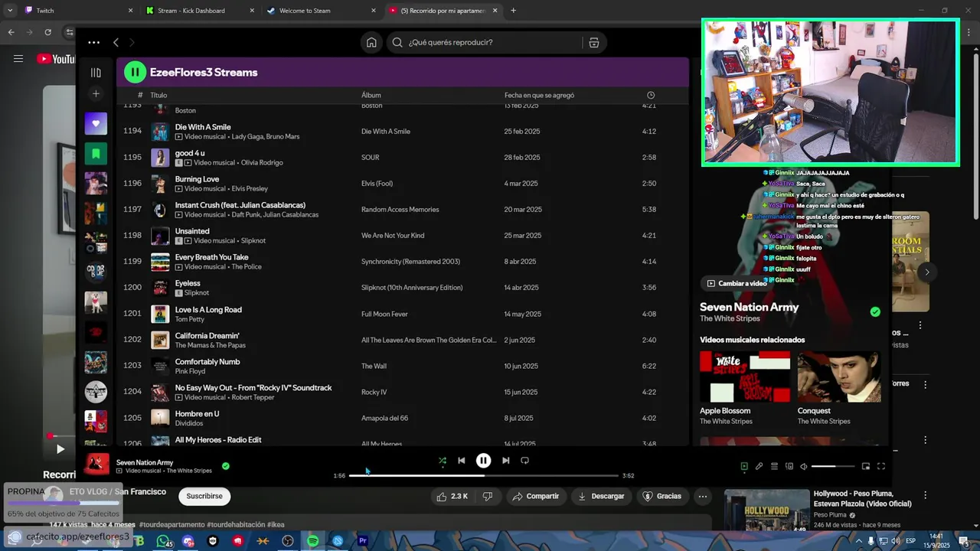Click Gracias button under YouTube video

661,496
